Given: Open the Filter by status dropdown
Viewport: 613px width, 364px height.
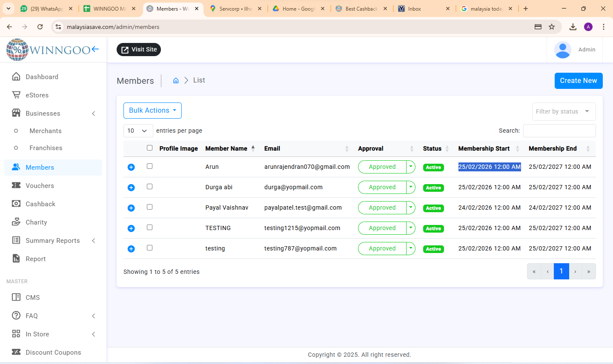Looking at the screenshot, I should coord(563,111).
